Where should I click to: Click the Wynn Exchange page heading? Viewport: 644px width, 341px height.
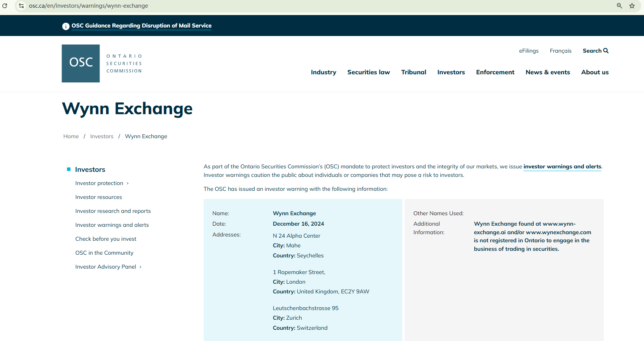pos(127,108)
